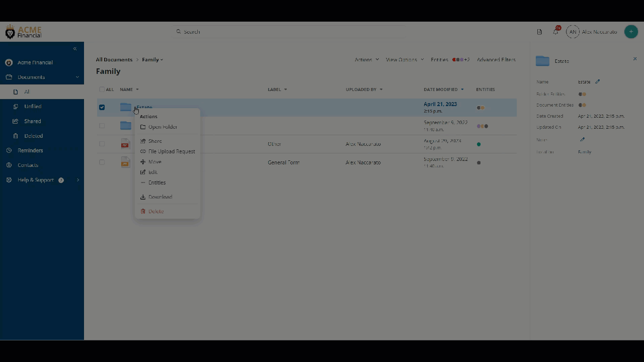Open Advanced Filters
644x362 pixels.
click(496, 59)
